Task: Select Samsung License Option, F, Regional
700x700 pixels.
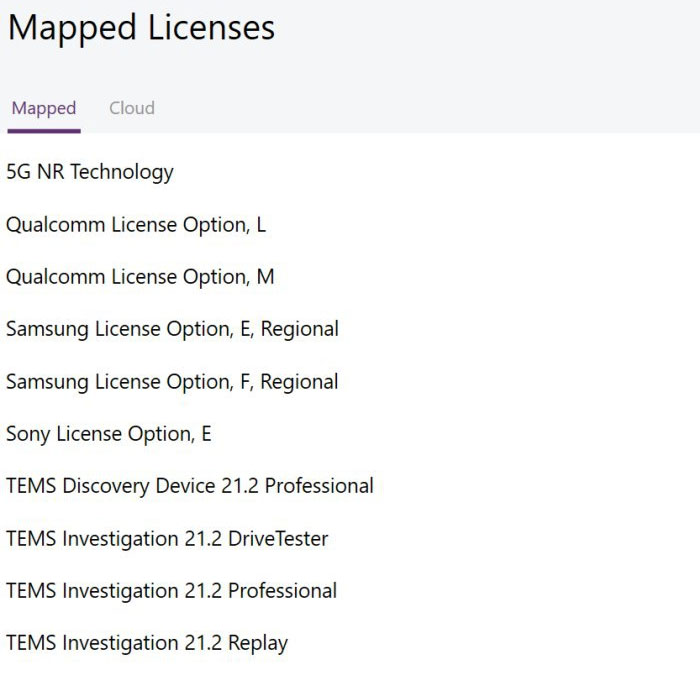Action: point(172,383)
